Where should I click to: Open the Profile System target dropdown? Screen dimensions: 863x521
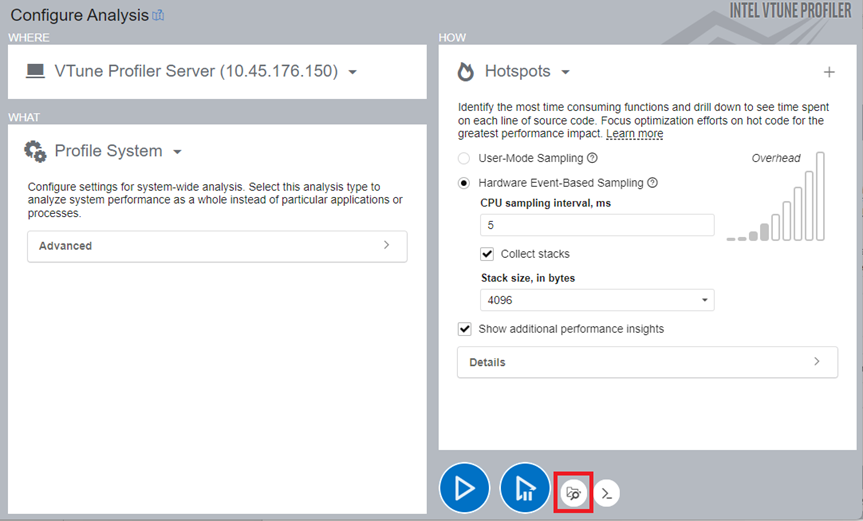(x=177, y=152)
